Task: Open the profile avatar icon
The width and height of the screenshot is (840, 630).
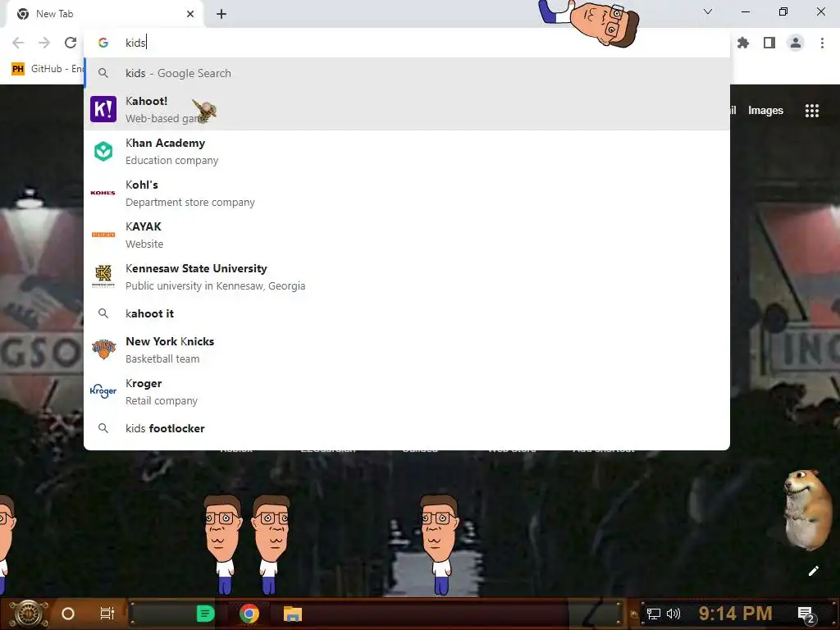Action: pyautogui.click(x=796, y=43)
